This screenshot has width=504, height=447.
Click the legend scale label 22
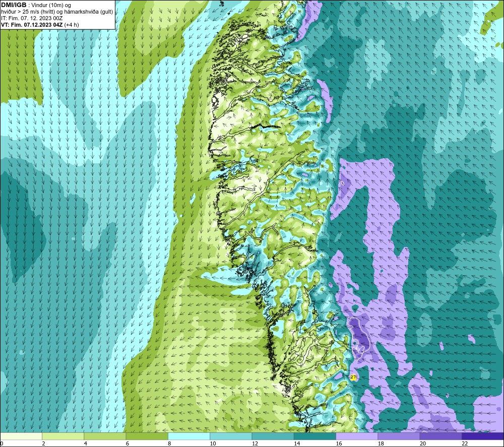click(465, 443)
